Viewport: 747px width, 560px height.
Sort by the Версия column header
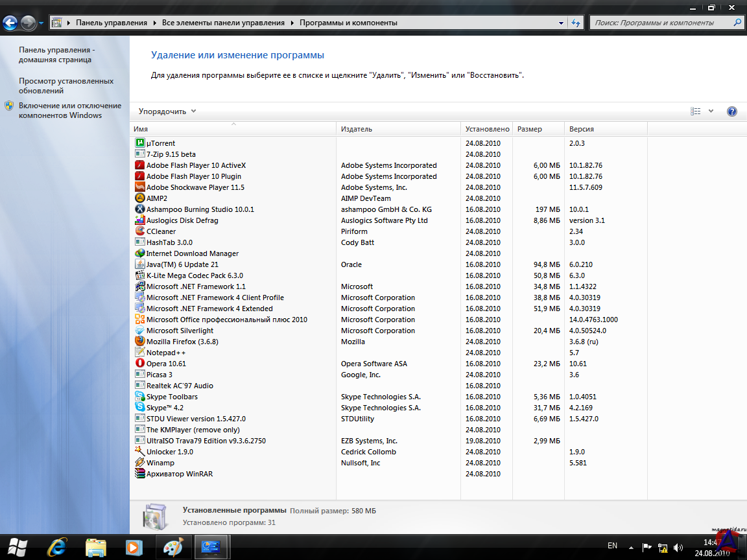[606, 129]
